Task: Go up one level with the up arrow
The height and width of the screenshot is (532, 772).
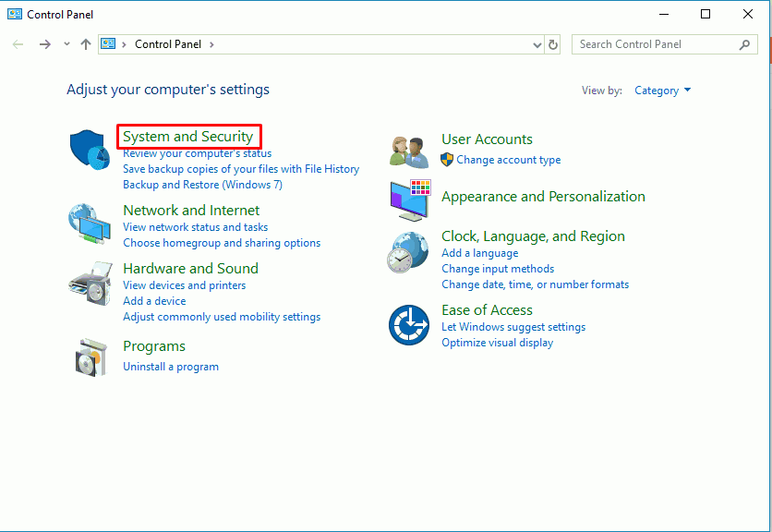Action: [86, 44]
